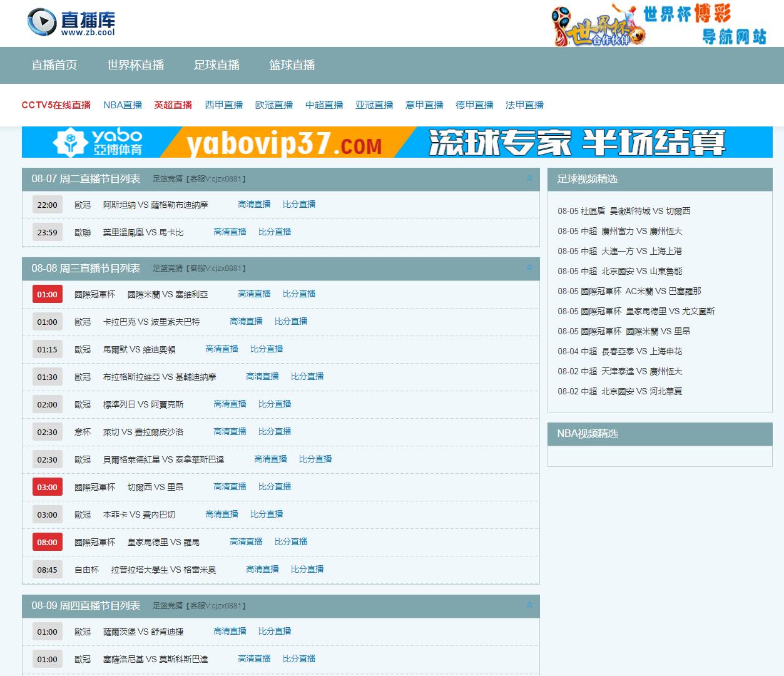Open video 北京國安 VS 河北華夏
Viewport: 784px width, 676px height.
click(x=619, y=392)
